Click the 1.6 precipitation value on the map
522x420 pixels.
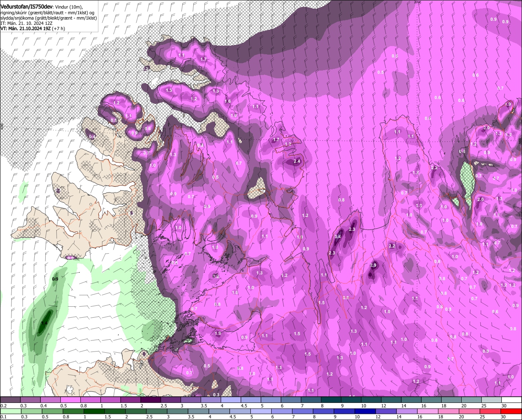pyautogui.click(x=228, y=101)
